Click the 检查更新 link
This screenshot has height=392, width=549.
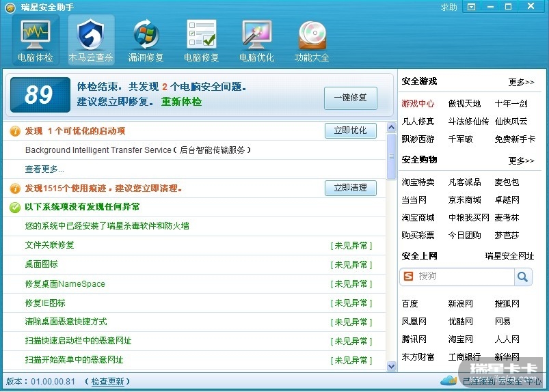pyautogui.click(x=107, y=382)
